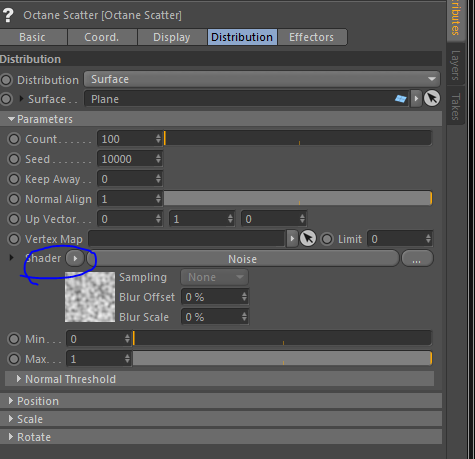Click the Count slider track
The image size is (475, 459).
click(x=298, y=138)
